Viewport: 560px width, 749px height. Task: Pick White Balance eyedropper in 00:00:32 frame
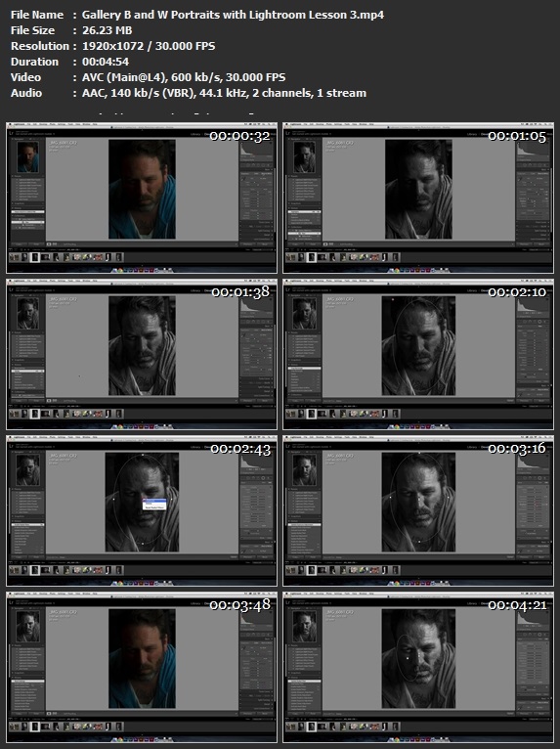[x=243, y=179]
